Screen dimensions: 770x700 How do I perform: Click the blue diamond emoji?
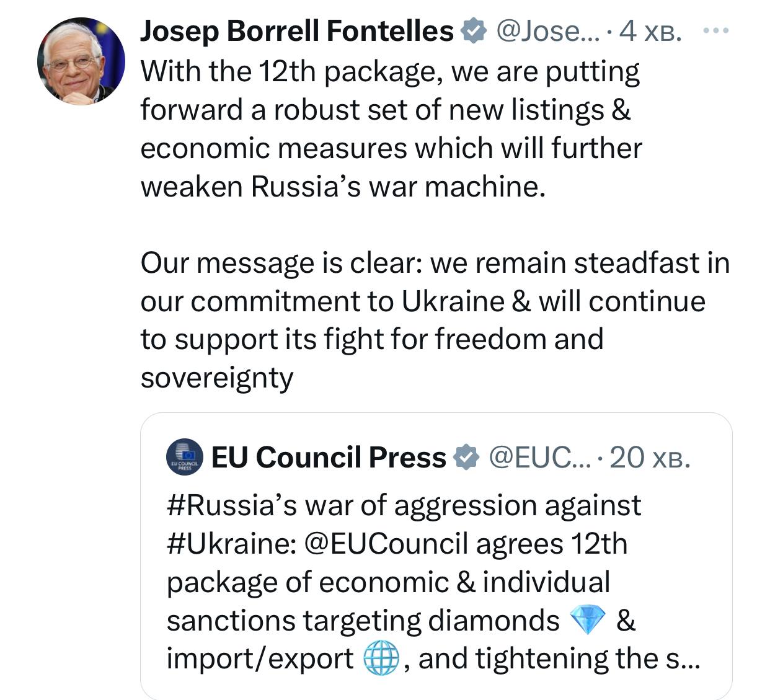pos(586,621)
